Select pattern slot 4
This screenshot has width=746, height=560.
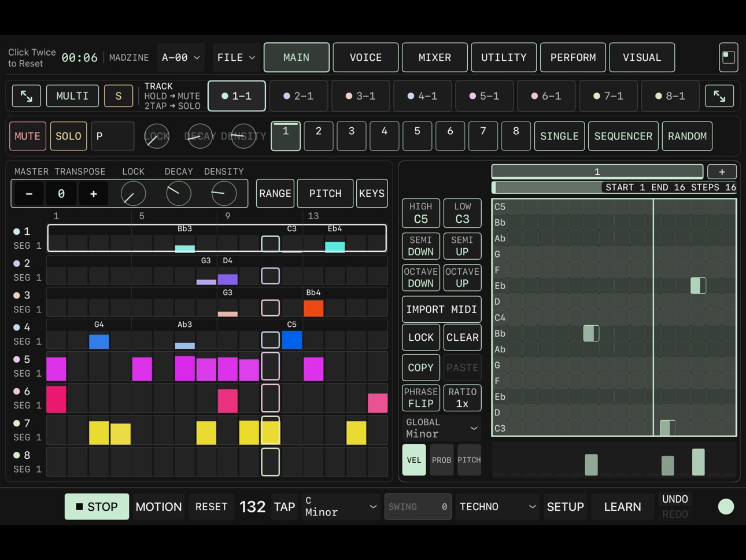(384, 137)
